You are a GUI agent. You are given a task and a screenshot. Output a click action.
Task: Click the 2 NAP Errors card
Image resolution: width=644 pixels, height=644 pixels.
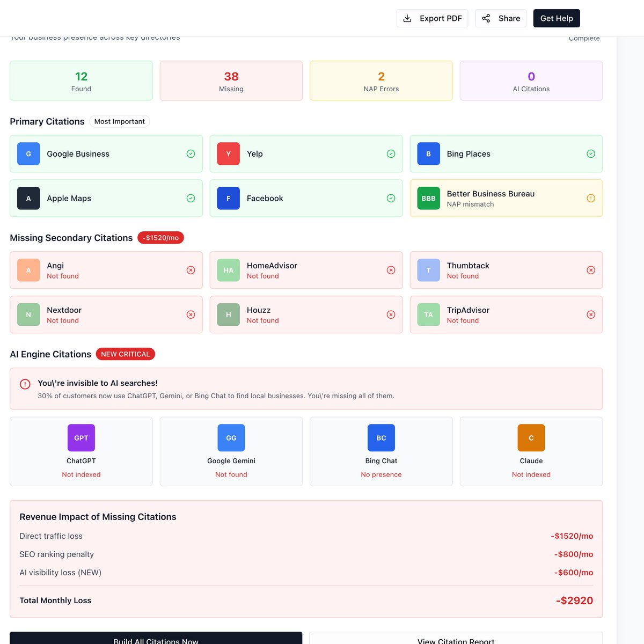(381, 80)
